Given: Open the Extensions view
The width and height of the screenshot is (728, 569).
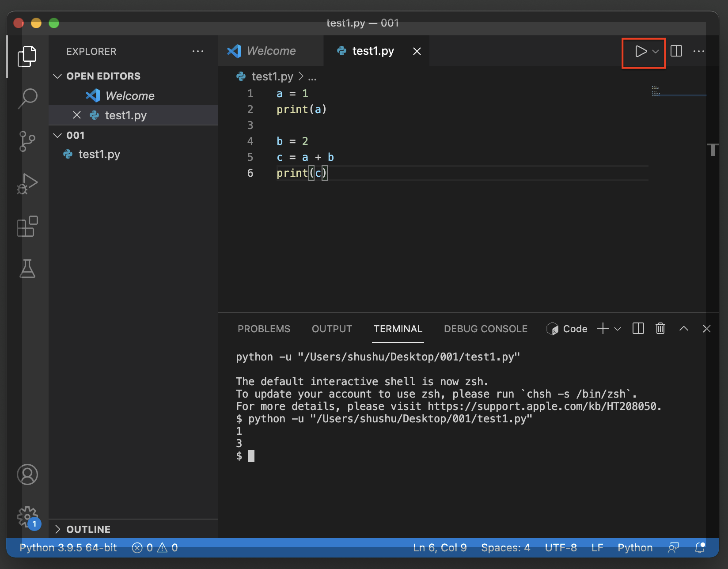Looking at the screenshot, I should [x=27, y=226].
